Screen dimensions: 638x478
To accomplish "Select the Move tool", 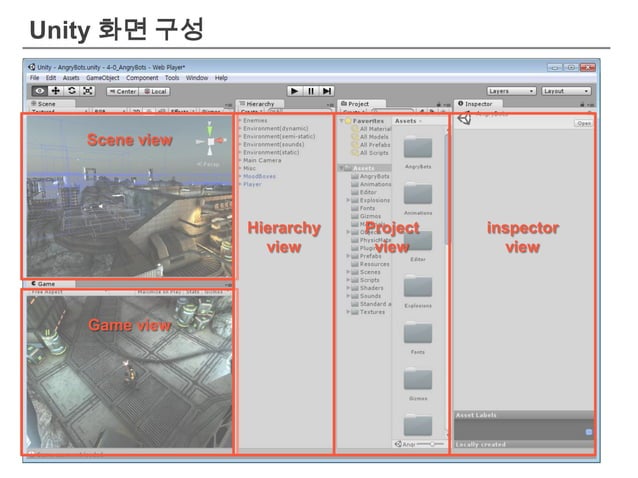I will [56, 91].
